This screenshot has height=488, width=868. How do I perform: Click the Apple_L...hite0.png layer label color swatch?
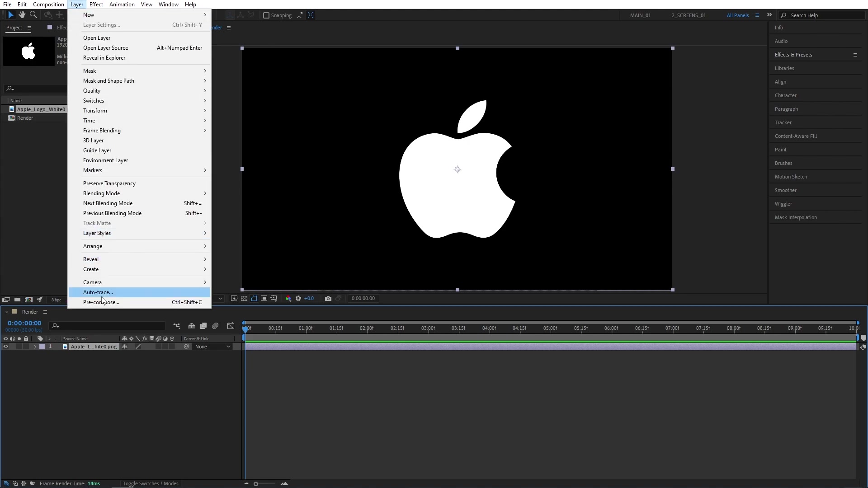point(42,347)
